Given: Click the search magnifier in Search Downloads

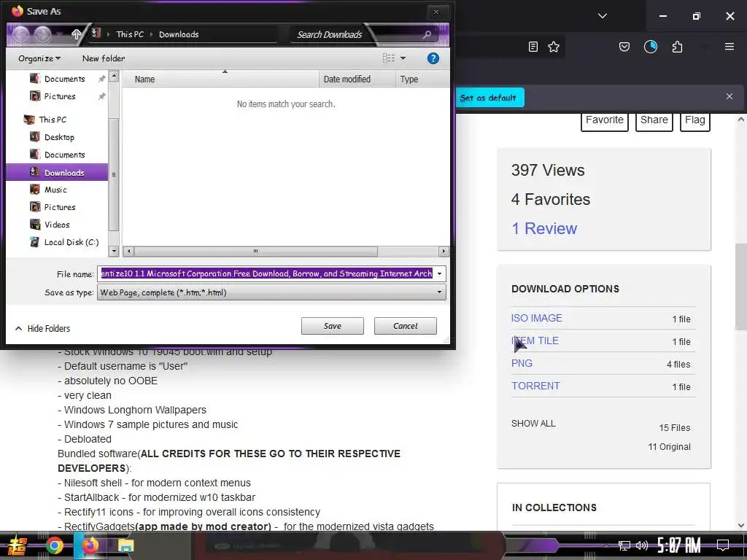Looking at the screenshot, I should tap(426, 34).
